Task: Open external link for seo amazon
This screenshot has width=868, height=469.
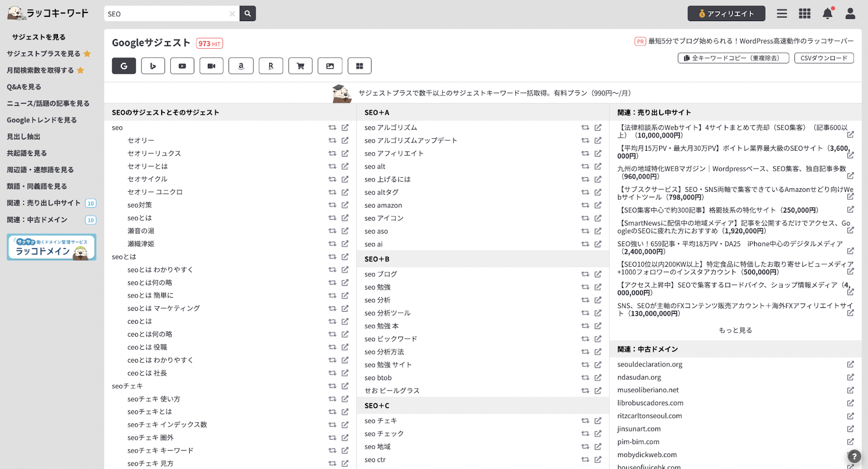Action: click(598, 205)
